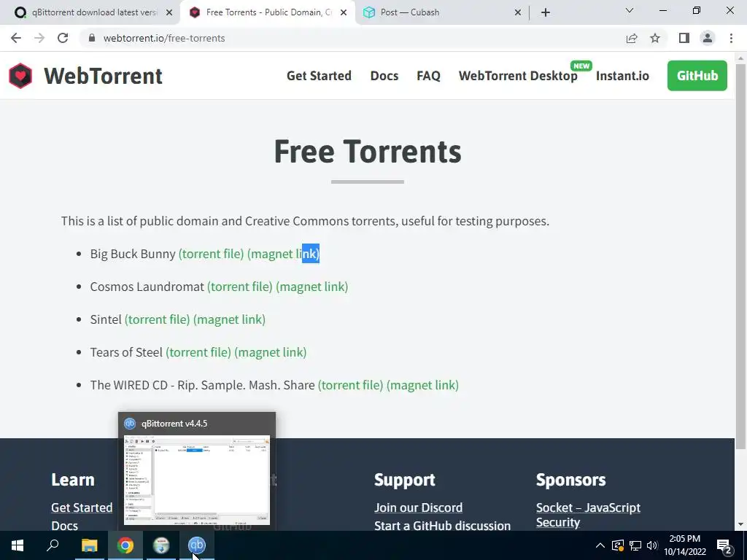Click the lock icon in address bar
The height and width of the screenshot is (560, 747).
(92, 38)
